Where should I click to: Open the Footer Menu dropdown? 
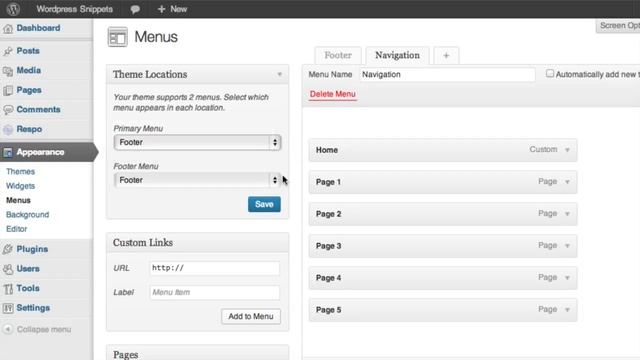click(x=198, y=180)
